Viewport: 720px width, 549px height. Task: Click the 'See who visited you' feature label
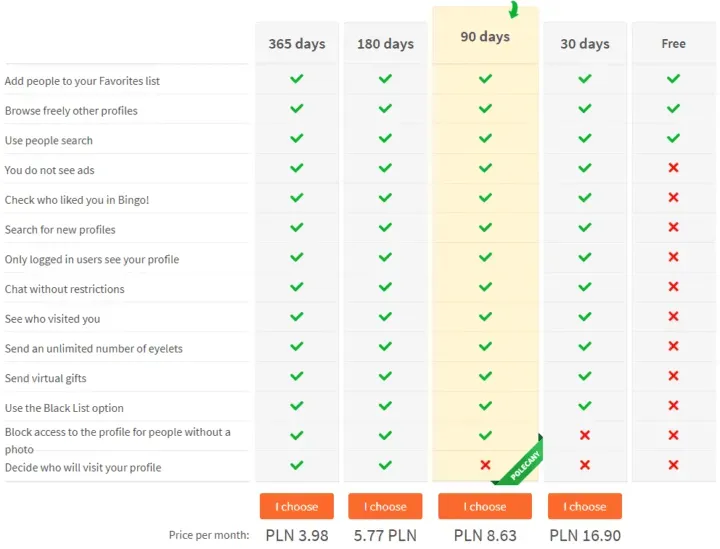coord(52,319)
